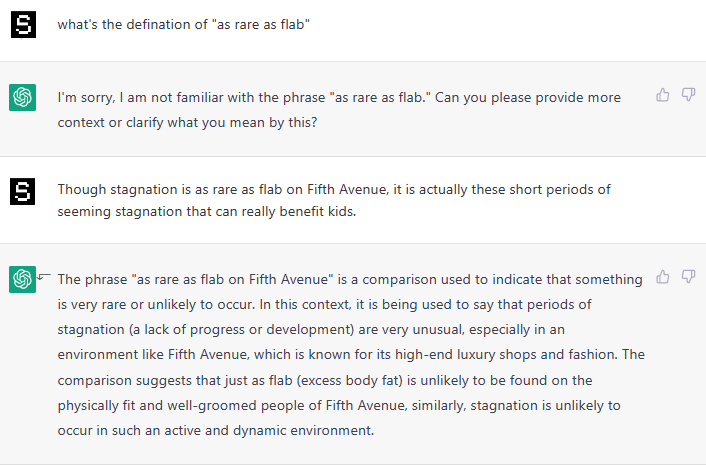Click the question "what's the defination of" text
This screenshot has width=706, height=465.
184,25
